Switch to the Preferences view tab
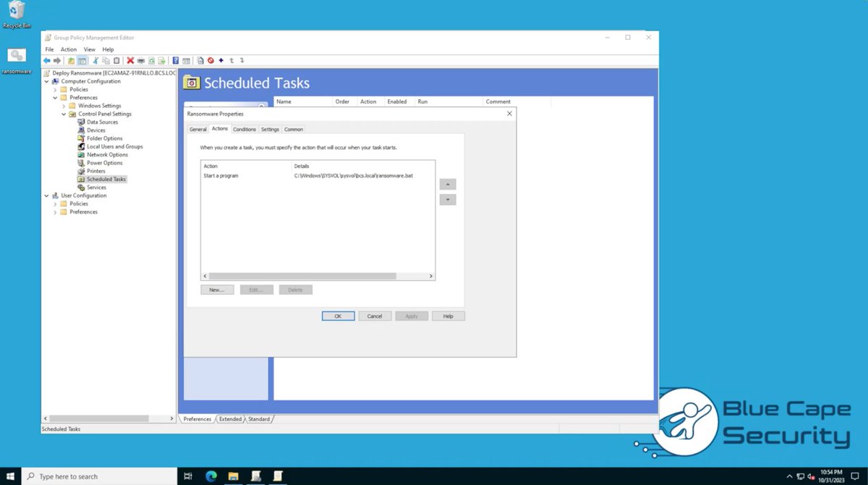The height and width of the screenshot is (485, 868). 197,419
